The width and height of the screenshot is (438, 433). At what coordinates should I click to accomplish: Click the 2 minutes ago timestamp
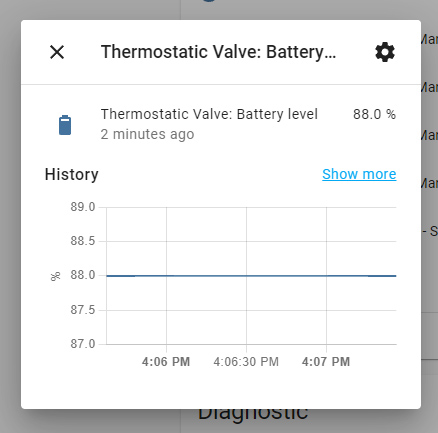coord(147,134)
